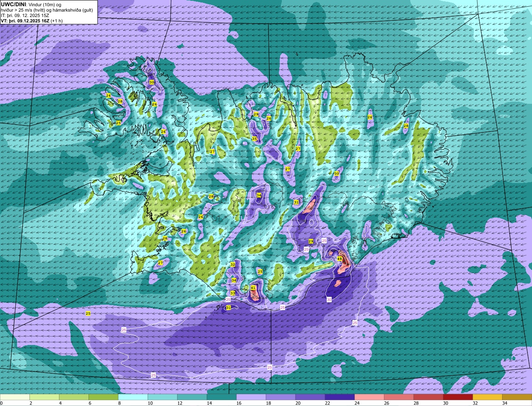Select the yellow 32–34 legend swatch

coord(487,397)
